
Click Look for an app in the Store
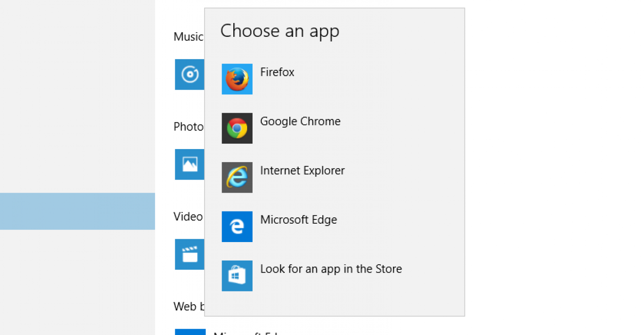click(x=331, y=269)
